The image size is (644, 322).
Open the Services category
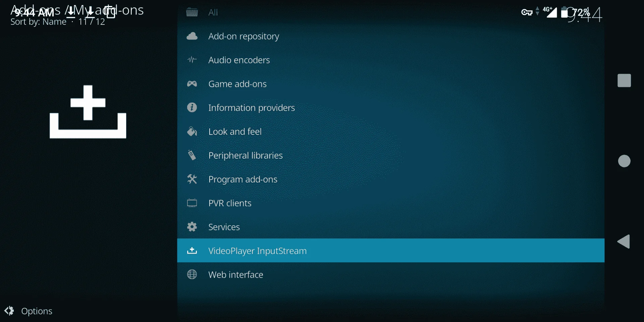pos(391,227)
